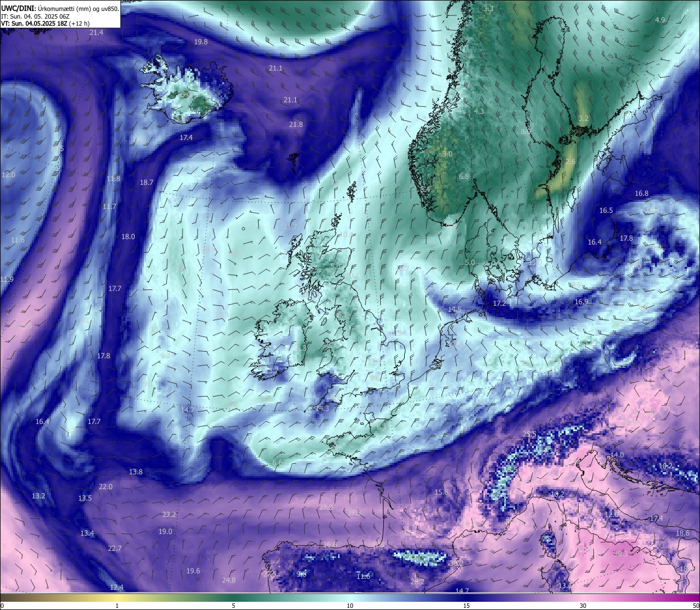Click the value 14.5 over the North Sea
700x610 pixels.
[x=454, y=310]
